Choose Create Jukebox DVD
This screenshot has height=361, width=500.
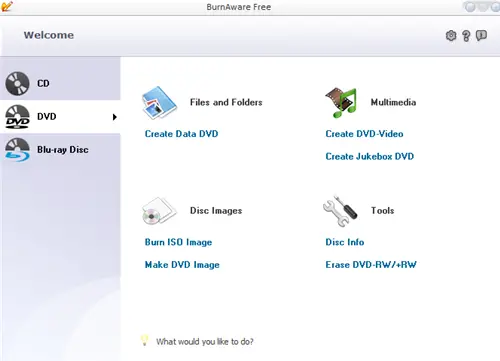click(370, 157)
